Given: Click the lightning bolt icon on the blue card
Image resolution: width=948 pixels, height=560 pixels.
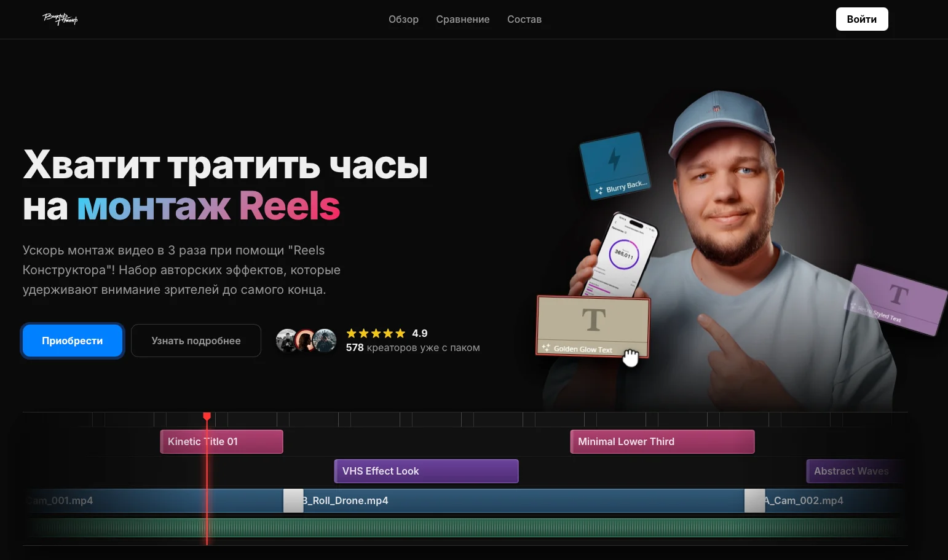Looking at the screenshot, I should tap(614, 159).
